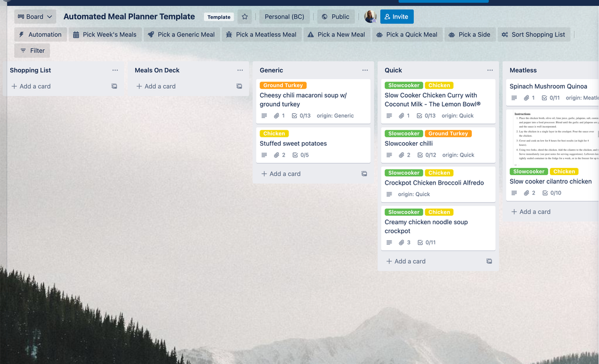The image size is (599, 364).
Task: Change Public visibility setting
Action: click(335, 17)
